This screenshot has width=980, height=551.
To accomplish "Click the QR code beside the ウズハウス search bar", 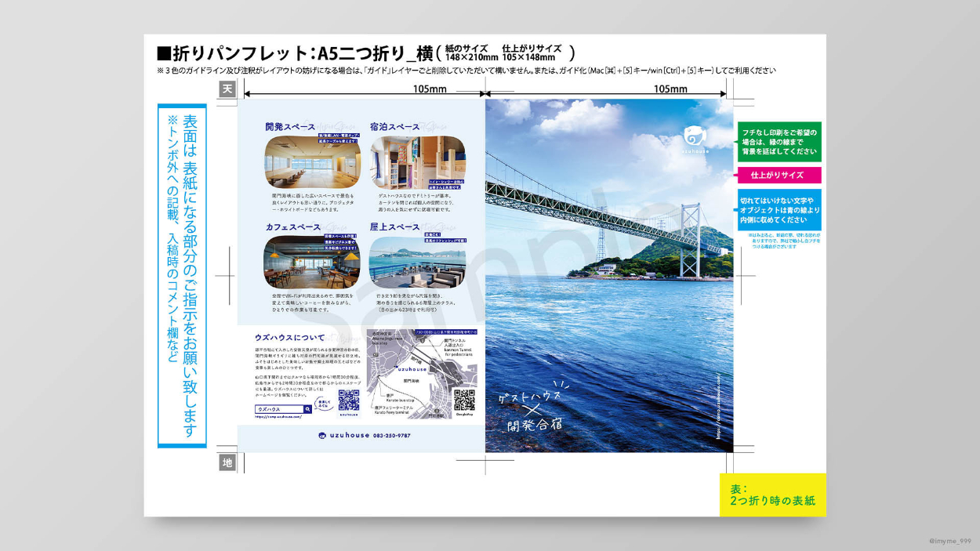I will (348, 400).
